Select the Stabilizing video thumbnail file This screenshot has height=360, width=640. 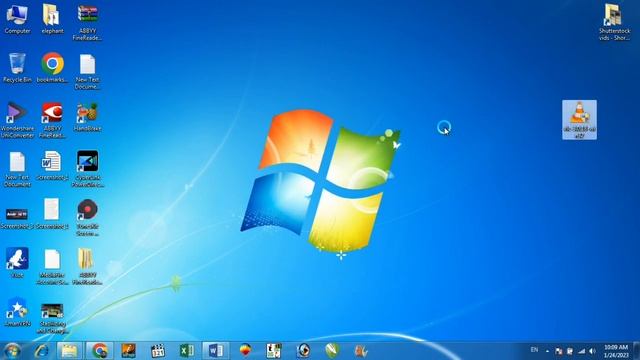pos(52,318)
